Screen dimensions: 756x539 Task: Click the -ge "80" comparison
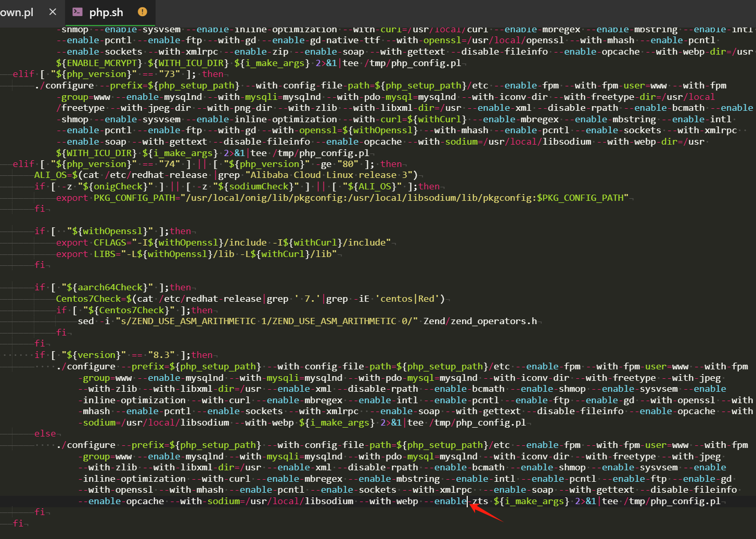pyautogui.click(x=345, y=164)
